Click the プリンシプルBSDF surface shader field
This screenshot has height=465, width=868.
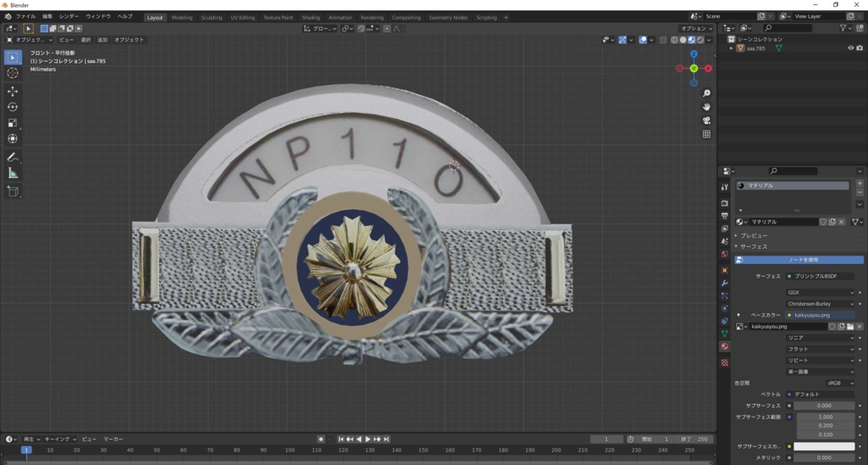pyautogui.click(x=821, y=276)
